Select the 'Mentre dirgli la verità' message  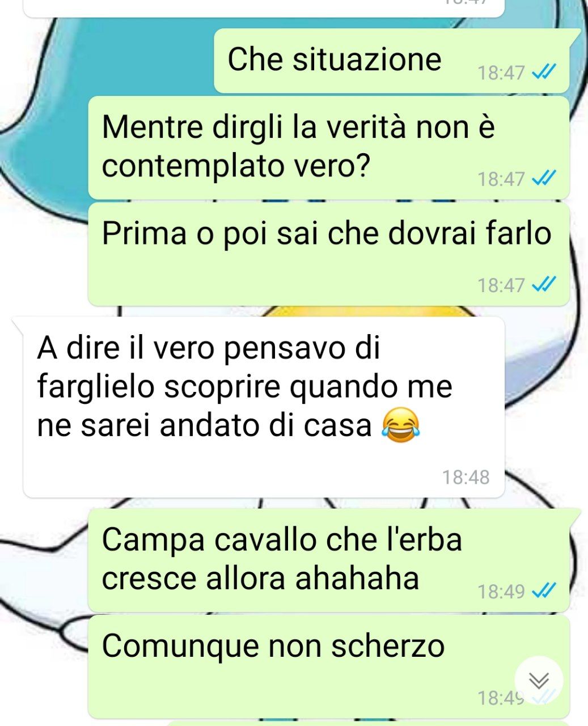coord(328,147)
